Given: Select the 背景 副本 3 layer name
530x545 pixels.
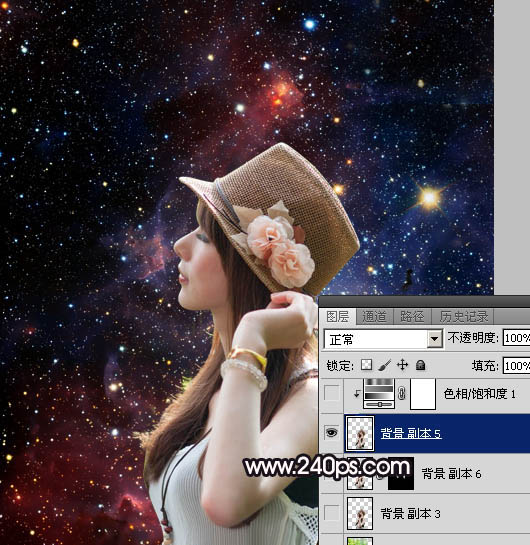Looking at the screenshot, I should (x=410, y=513).
